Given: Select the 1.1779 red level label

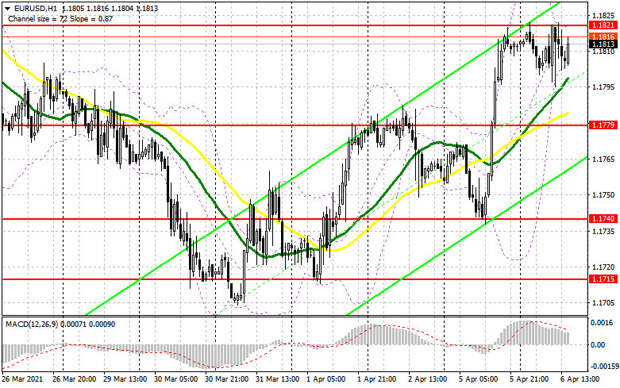Looking at the screenshot, I should point(603,125).
